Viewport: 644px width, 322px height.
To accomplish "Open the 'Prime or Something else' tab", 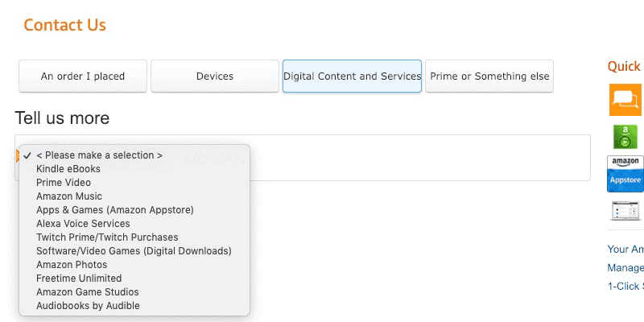I will [x=489, y=76].
